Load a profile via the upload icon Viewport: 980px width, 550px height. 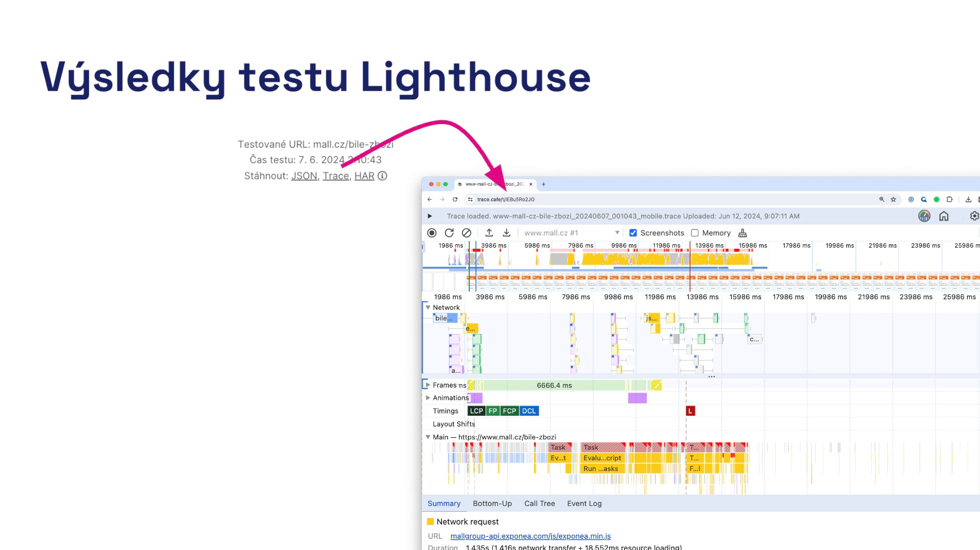coord(488,232)
